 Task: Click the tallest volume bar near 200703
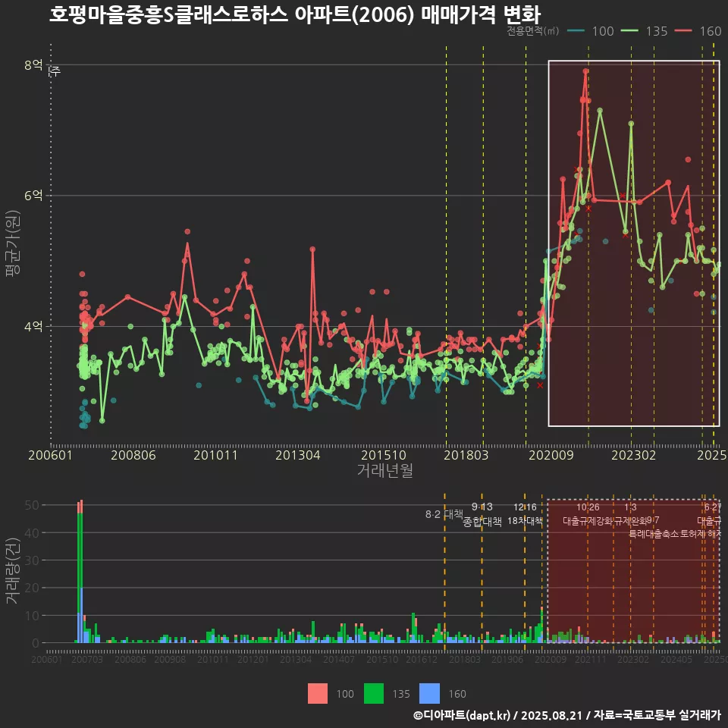tap(81, 572)
